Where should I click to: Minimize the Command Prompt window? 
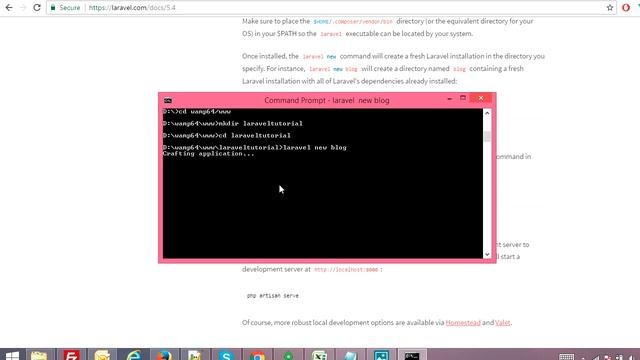click(x=449, y=99)
